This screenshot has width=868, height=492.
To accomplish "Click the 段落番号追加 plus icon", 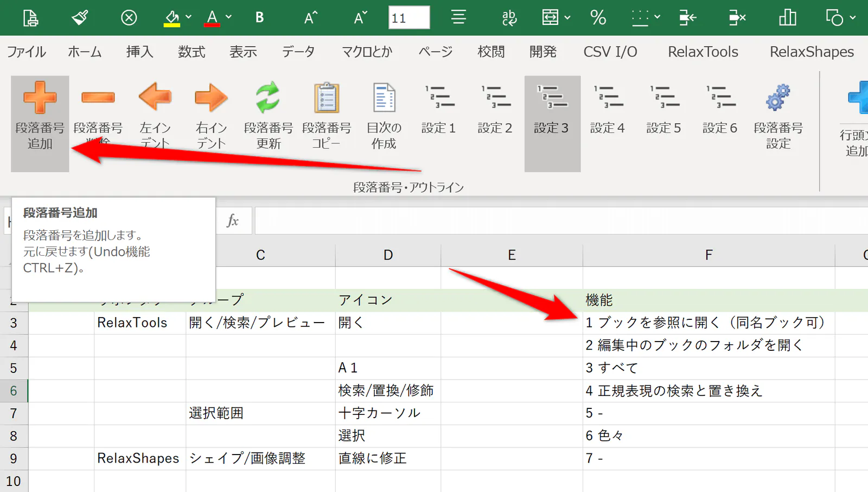I will pos(40,98).
